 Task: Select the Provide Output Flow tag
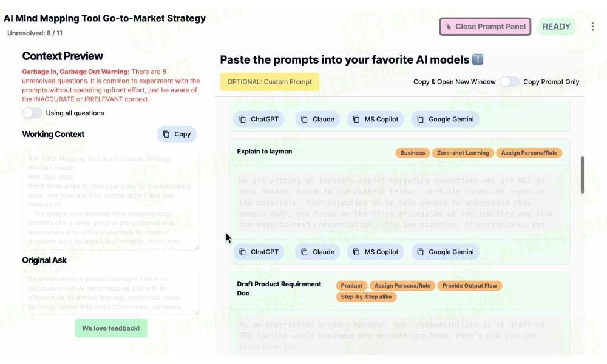coord(470,286)
